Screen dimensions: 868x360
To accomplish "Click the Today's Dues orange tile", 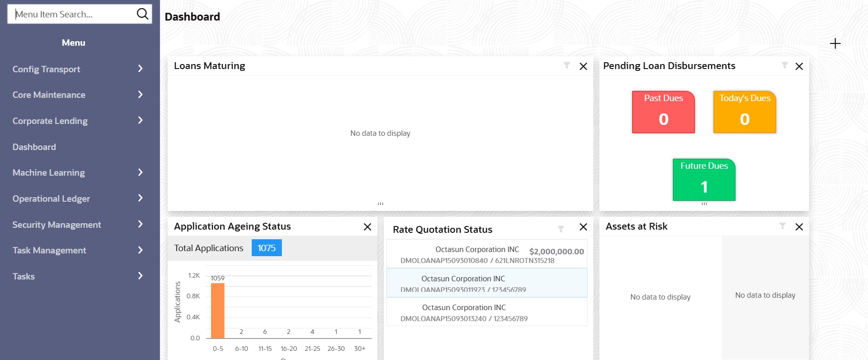I will (x=745, y=112).
